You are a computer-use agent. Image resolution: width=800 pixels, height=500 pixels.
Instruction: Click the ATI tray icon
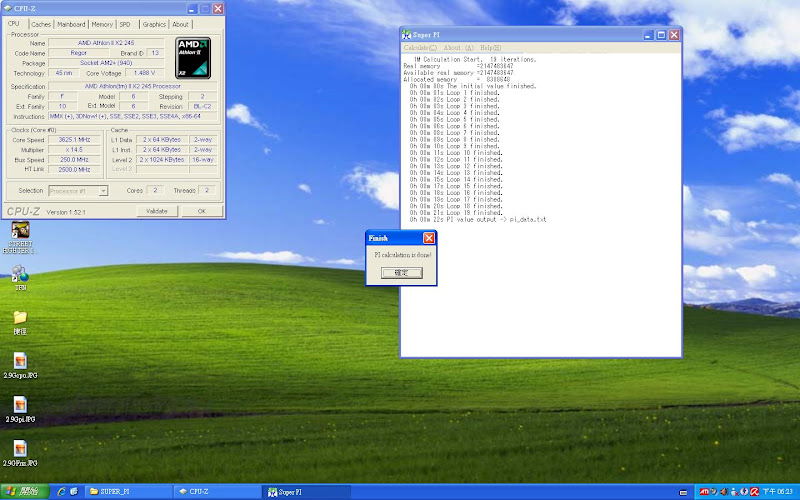click(x=704, y=492)
